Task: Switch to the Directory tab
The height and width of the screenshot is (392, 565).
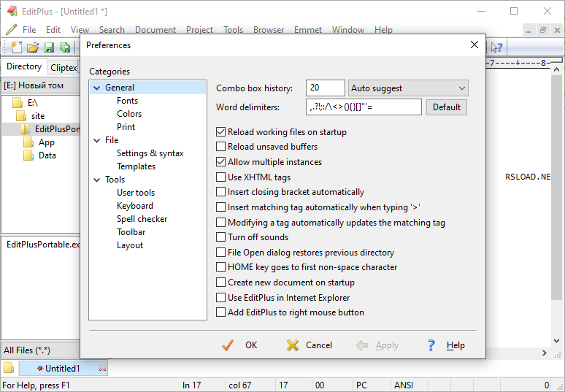Action: point(24,66)
